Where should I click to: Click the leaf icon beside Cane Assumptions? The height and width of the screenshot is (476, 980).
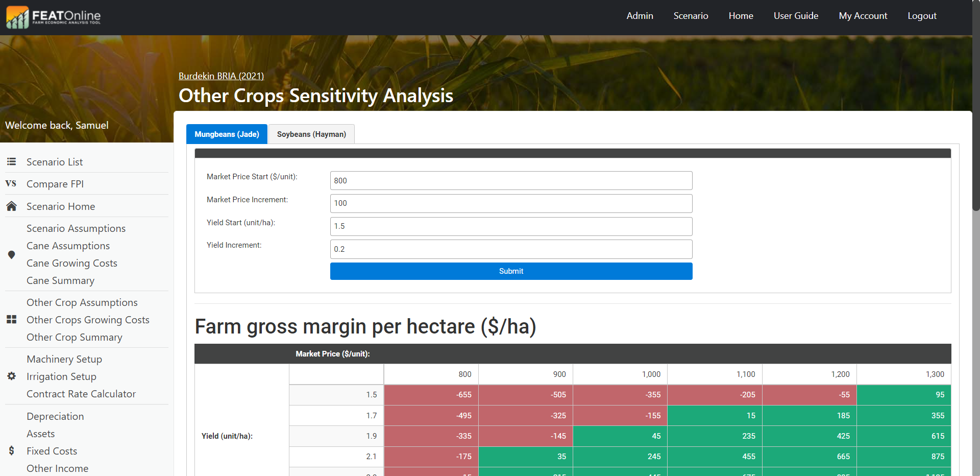pyautogui.click(x=11, y=254)
